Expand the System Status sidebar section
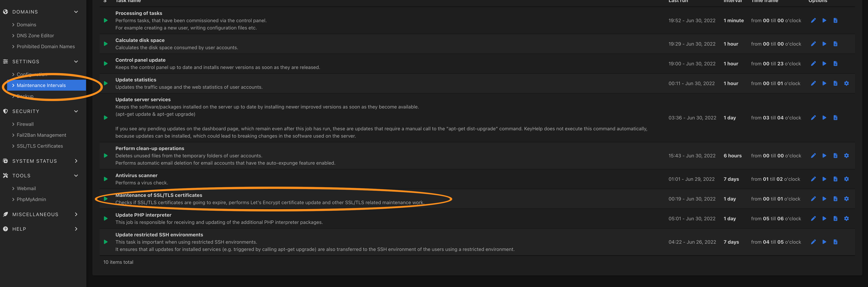The image size is (868, 287). point(76,161)
